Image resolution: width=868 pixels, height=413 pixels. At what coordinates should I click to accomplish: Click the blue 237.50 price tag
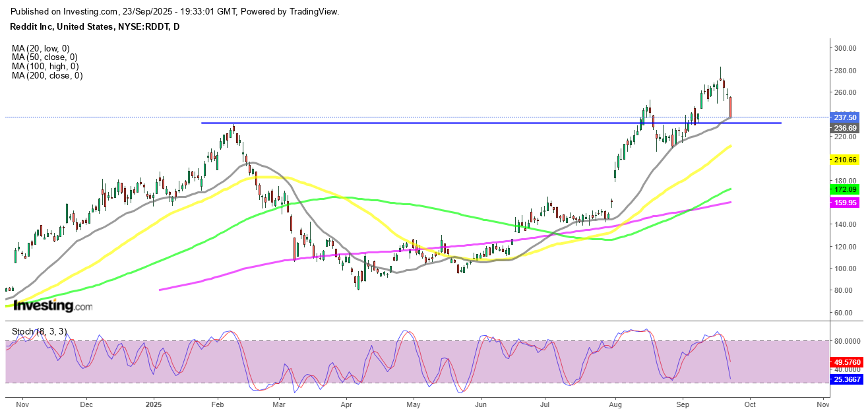[x=844, y=117]
